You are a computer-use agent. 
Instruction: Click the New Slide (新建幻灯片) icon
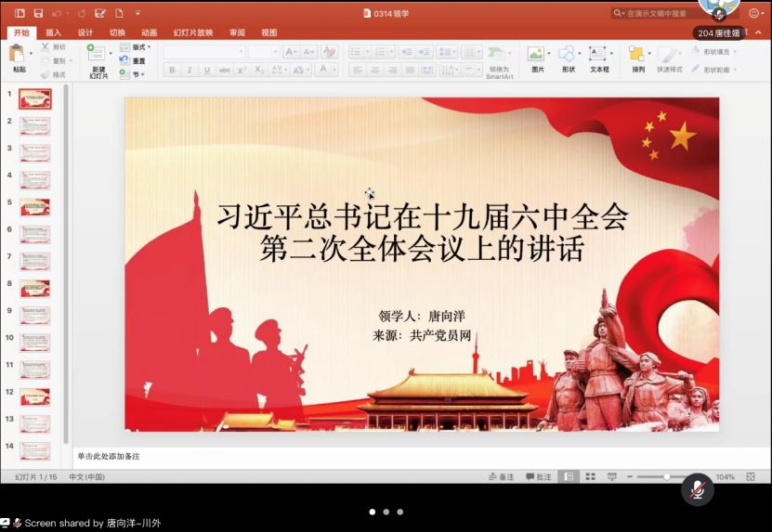pyautogui.click(x=98, y=55)
